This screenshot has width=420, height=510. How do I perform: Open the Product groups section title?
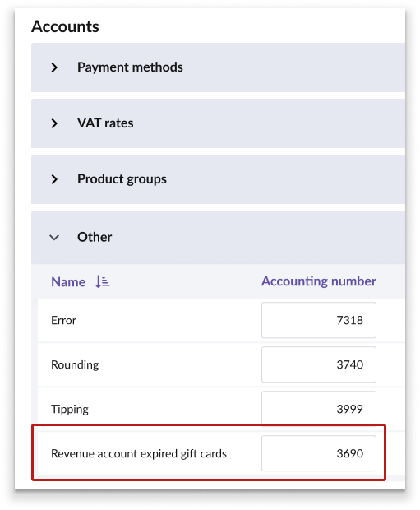122,179
